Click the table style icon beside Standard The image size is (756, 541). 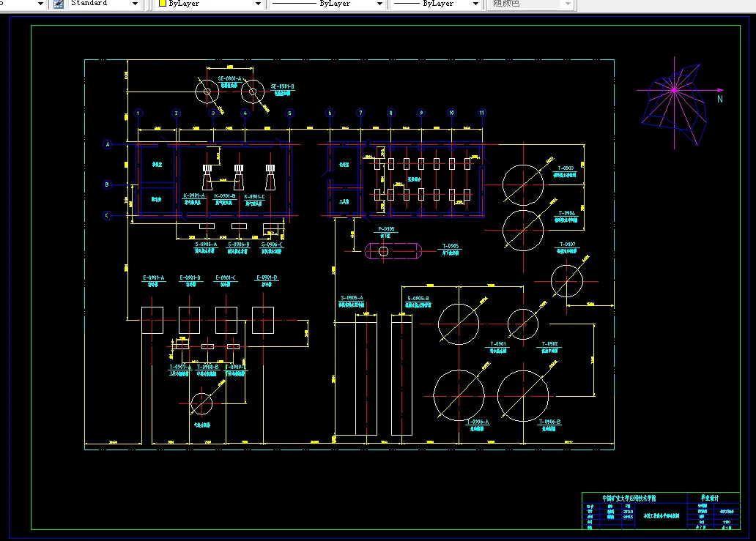click(59, 4)
